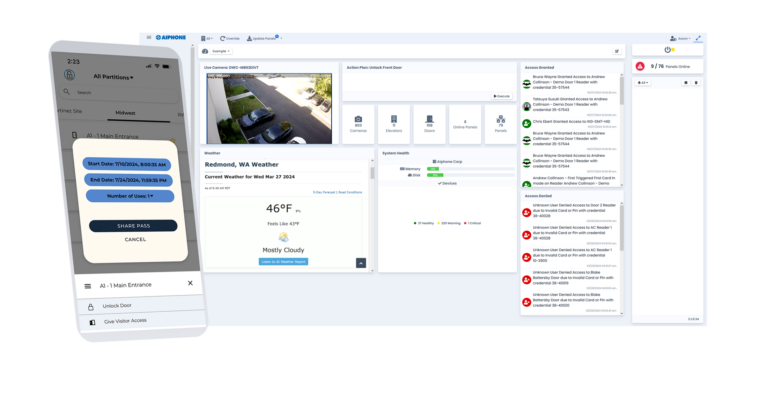
Task: Click the Access Granted list scrollbar
Action: (622, 90)
